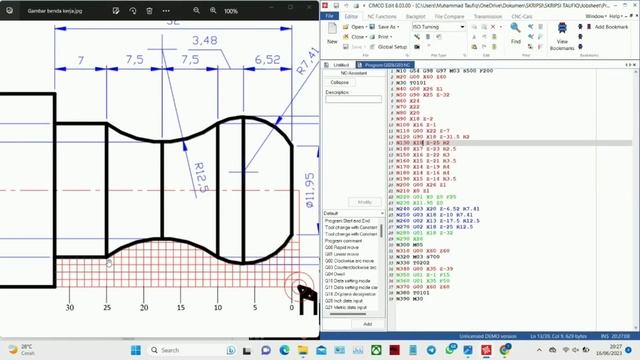Click the 100% zoom level in Photos
The width and height of the screenshot is (640, 360).
[231, 11]
